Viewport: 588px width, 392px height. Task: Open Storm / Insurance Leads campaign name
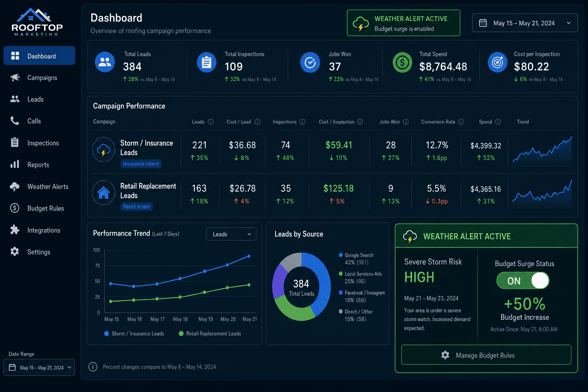(147, 148)
